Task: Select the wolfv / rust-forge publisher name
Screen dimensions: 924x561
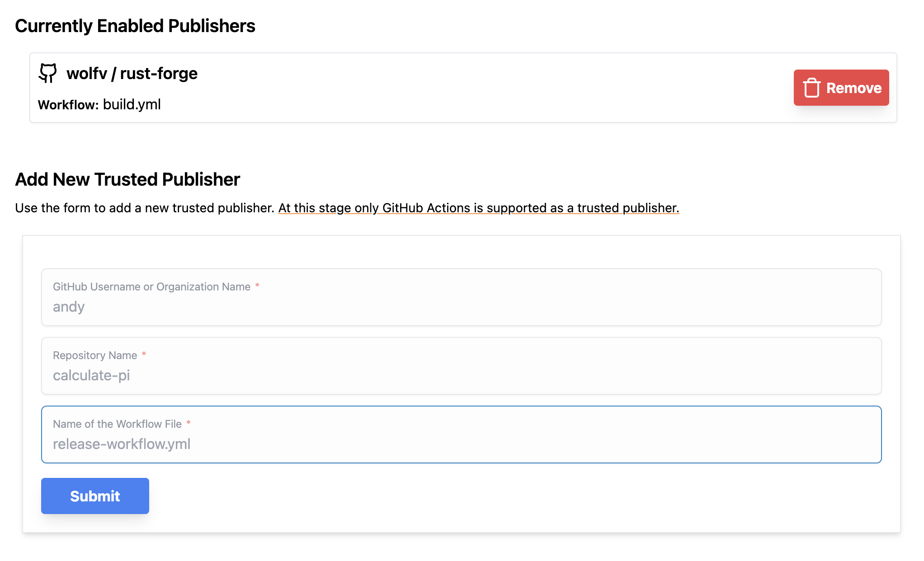Action: (x=132, y=74)
